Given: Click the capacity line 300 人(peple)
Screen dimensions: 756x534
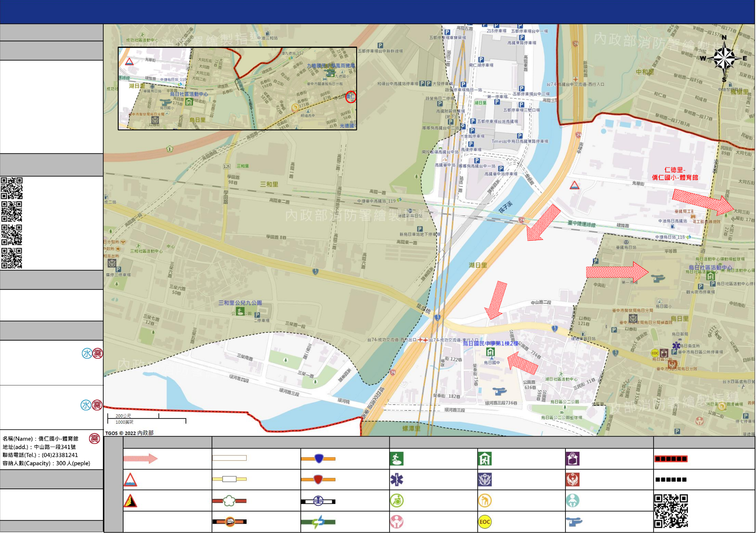Looking at the screenshot, I should coord(46,463).
